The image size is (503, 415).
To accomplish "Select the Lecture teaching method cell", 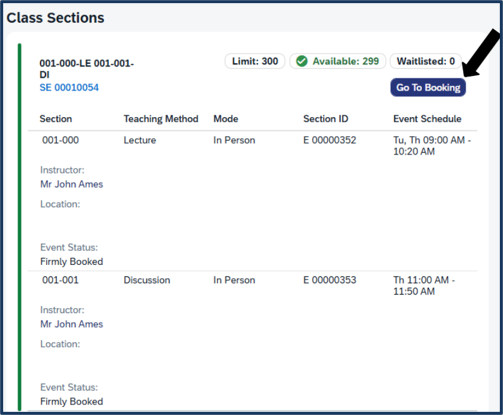I will 140,140.
